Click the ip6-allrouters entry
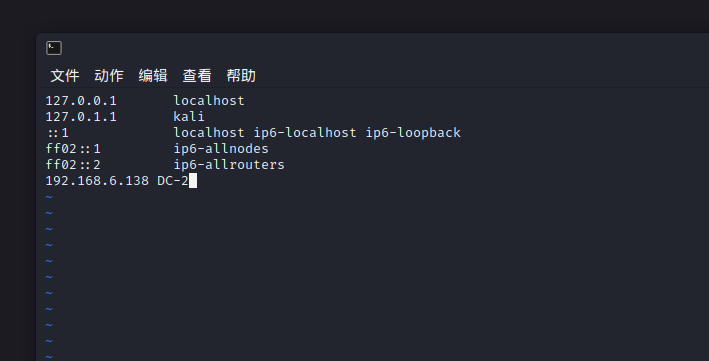Viewport: 709px width, 361px height. click(x=229, y=165)
